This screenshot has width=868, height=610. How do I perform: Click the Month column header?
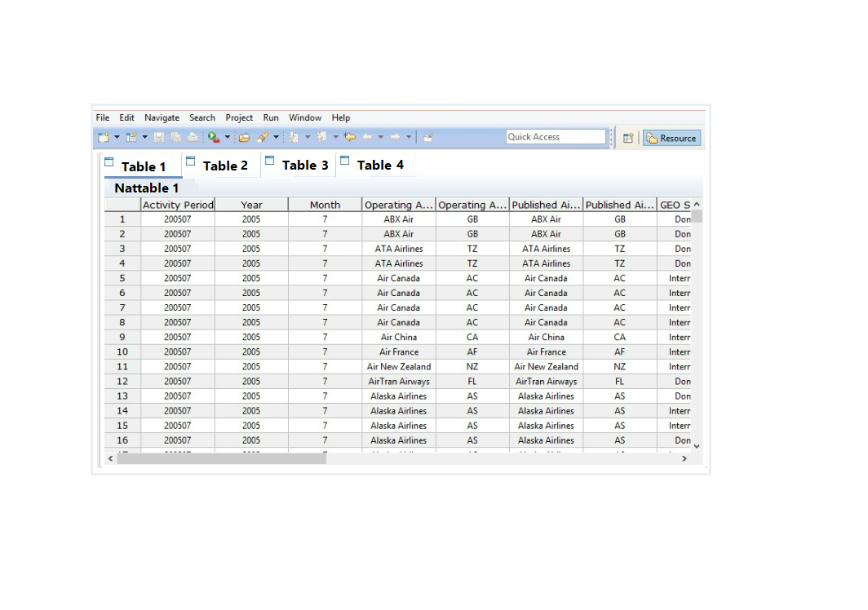point(325,205)
